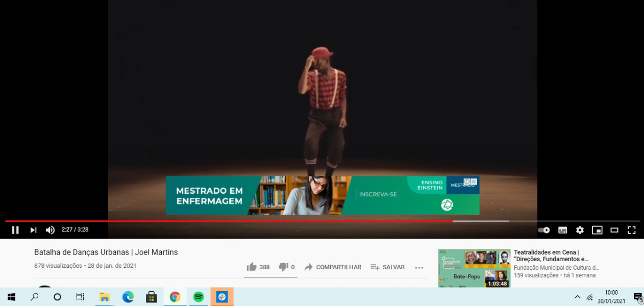Screen dimensions: 644x306
Task: Mute the video volume
Action: click(50, 230)
